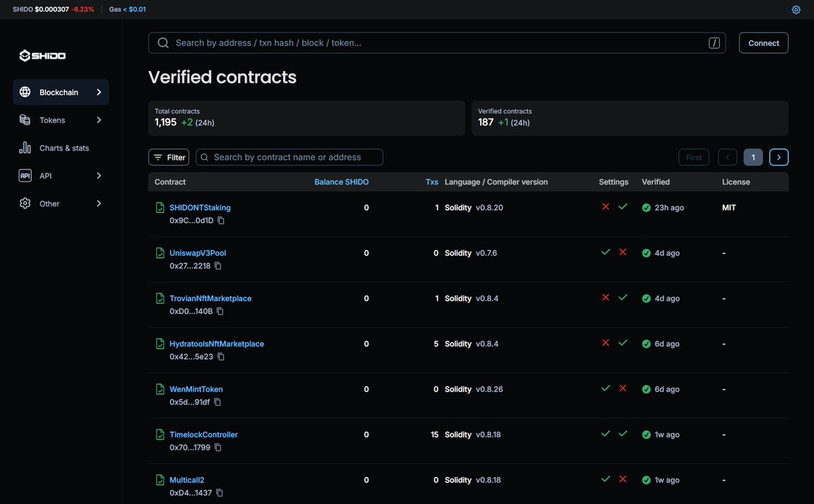Open the Filter button
Viewport: 814px width, 504px height.
[x=169, y=157]
